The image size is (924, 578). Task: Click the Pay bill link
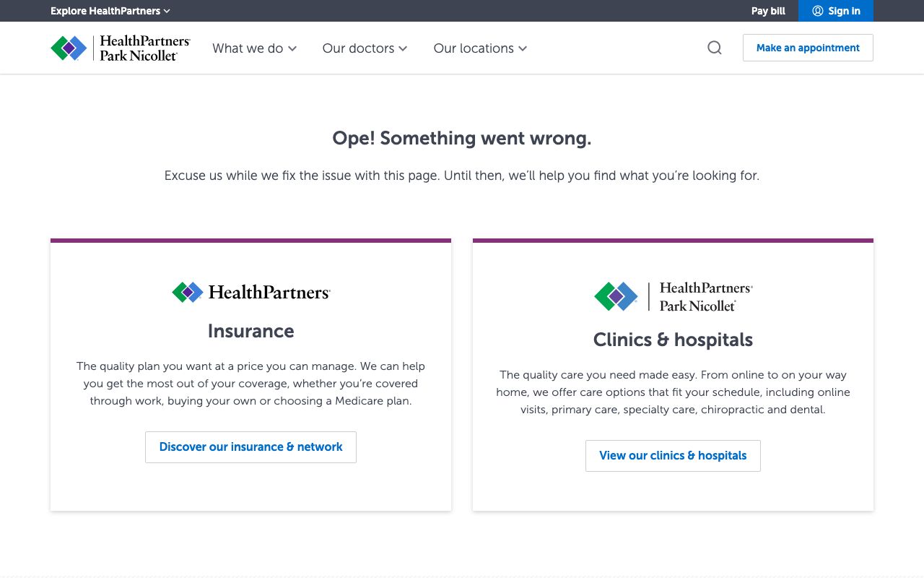pos(768,11)
